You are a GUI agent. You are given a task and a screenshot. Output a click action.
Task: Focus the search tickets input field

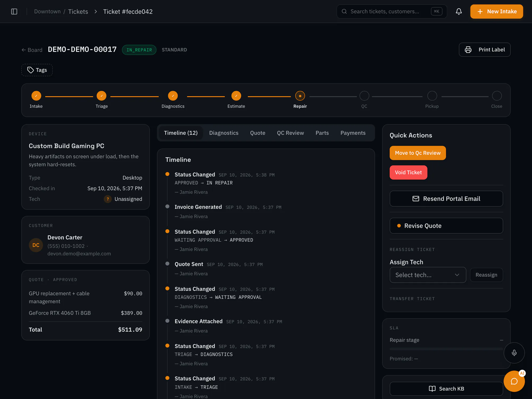[x=392, y=11]
